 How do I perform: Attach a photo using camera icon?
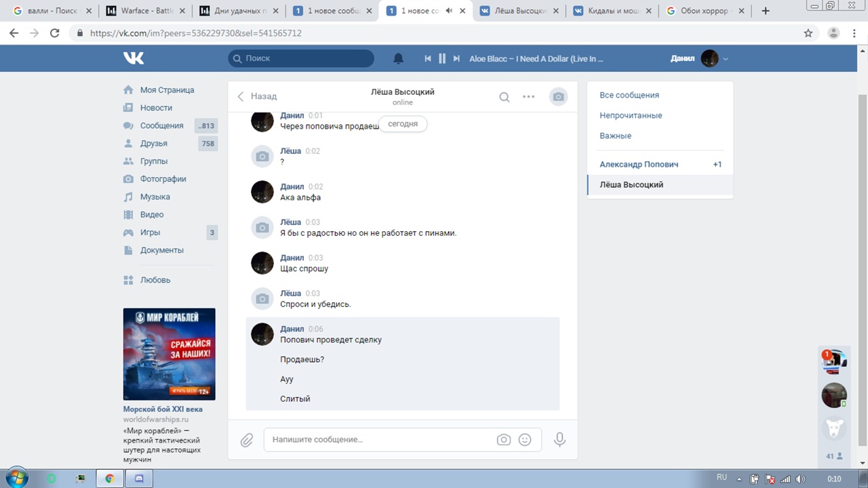click(503, 440)
